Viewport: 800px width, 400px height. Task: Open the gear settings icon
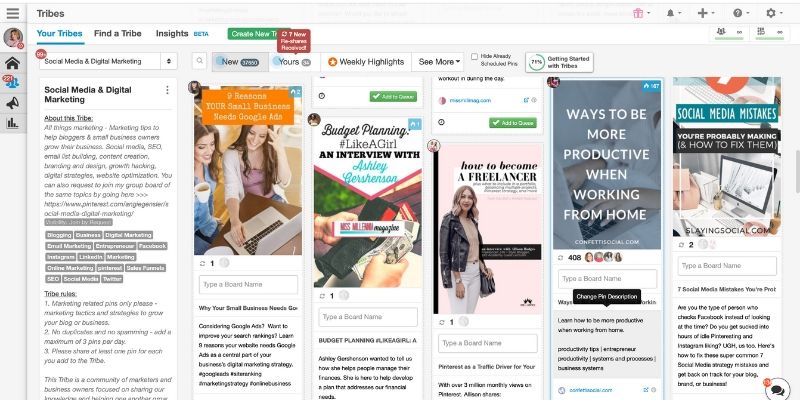[x=770, y=13]
